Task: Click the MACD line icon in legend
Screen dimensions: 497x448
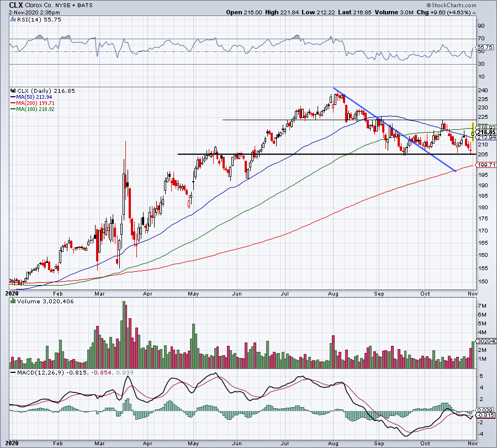Action: point(13,372)
